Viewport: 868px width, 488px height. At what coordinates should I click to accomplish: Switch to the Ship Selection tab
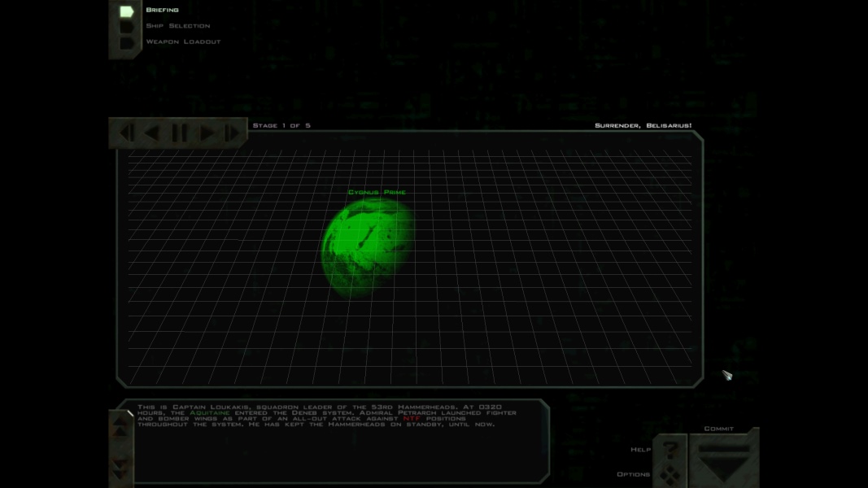(177, 26)
